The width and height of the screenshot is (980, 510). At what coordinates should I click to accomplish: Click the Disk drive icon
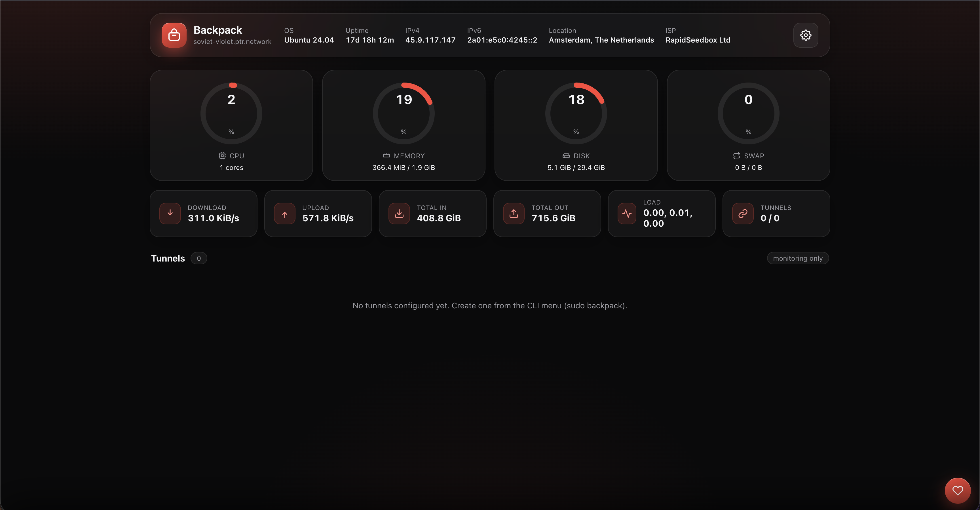coord(566,156)
